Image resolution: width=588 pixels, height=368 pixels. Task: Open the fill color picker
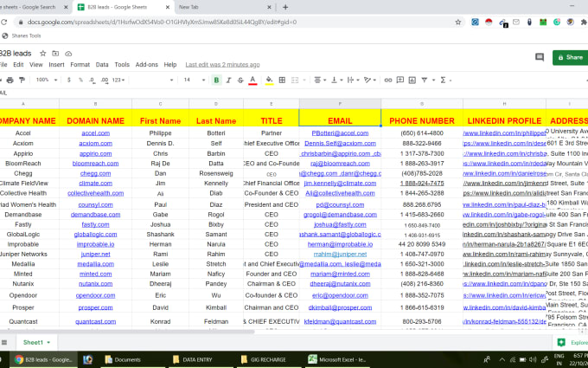tap(269, 80)
